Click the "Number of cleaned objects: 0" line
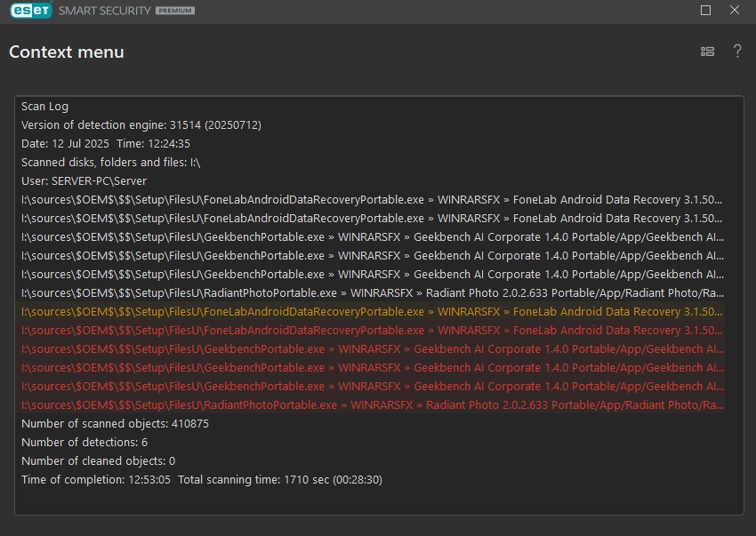Viewport: 756px width, 536px height. click(99, 461)
